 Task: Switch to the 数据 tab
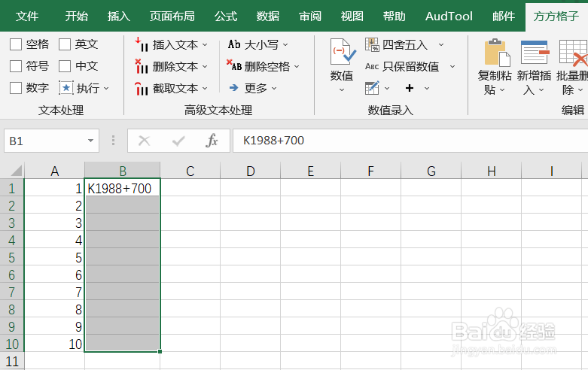268,16
